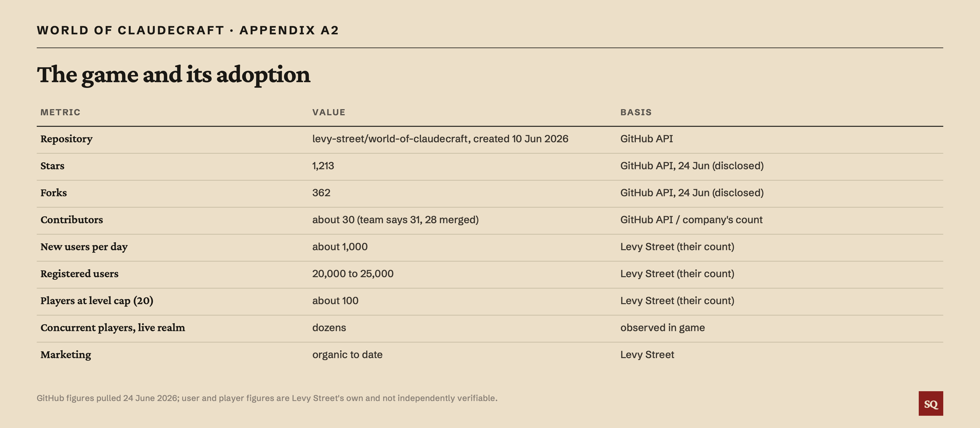This screenshot has width=980, height=428.
Task: Click the Forks value 362
Action: click(321, 193)
